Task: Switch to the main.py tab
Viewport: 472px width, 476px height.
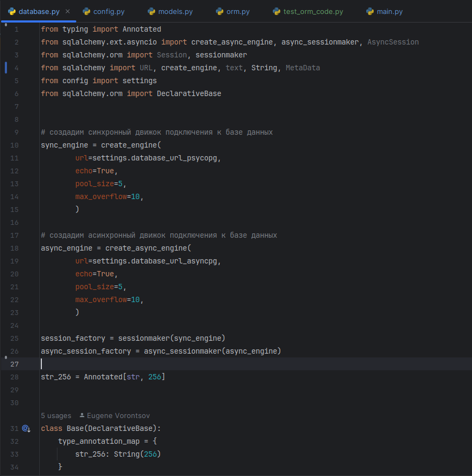Action: (384, 11)
